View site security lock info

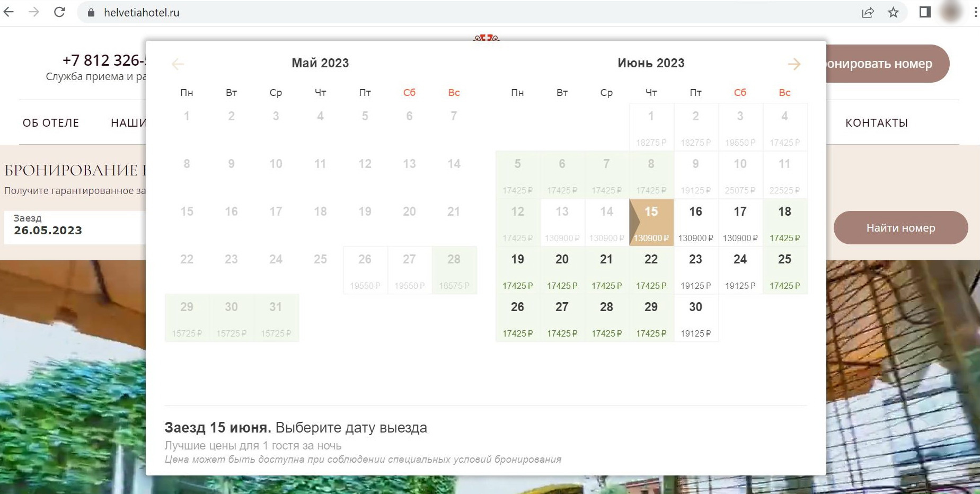click(91, 13)
